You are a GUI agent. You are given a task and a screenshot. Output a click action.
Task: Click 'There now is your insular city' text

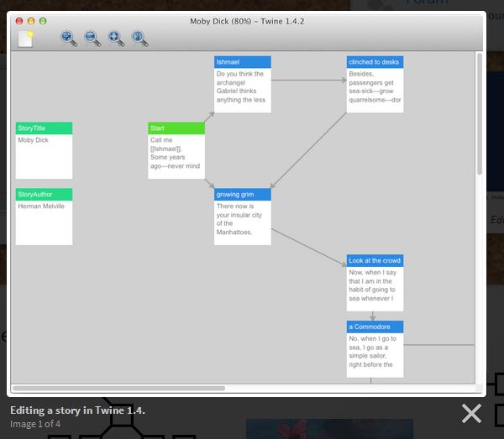[239, 219]
